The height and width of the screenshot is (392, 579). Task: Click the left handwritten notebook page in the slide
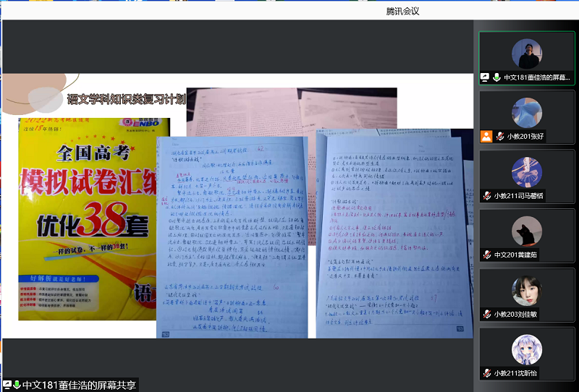pyautogui.click(x=232, y=237)
